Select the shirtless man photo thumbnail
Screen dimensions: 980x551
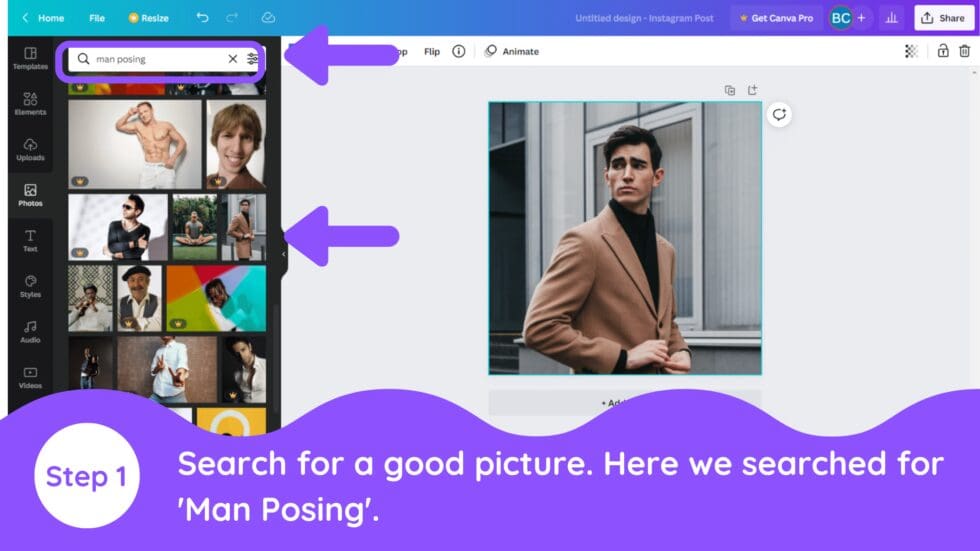click(x=135, y=144)
